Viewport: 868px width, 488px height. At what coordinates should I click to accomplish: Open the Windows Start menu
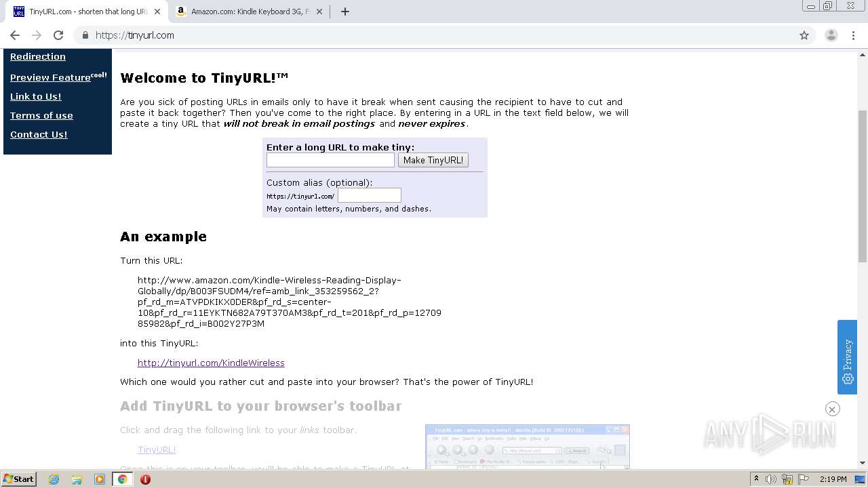point(19,479)
